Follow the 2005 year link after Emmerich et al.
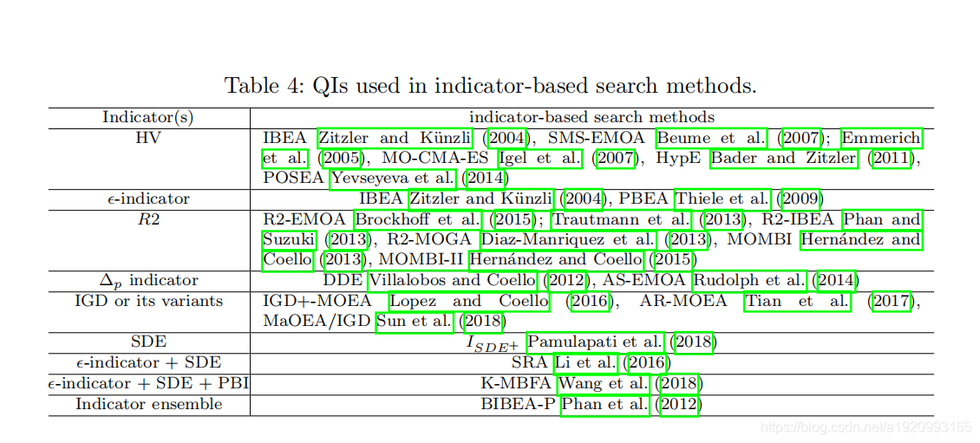 339,158
